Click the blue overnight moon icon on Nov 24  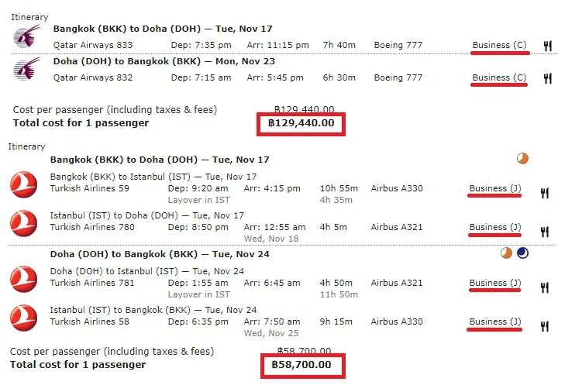[522, 253]
